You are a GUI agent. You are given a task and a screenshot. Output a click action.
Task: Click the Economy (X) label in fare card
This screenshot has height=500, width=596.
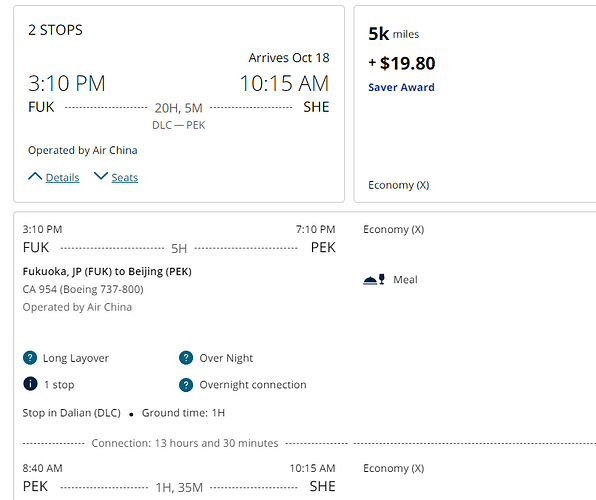[x=398, y=185]
